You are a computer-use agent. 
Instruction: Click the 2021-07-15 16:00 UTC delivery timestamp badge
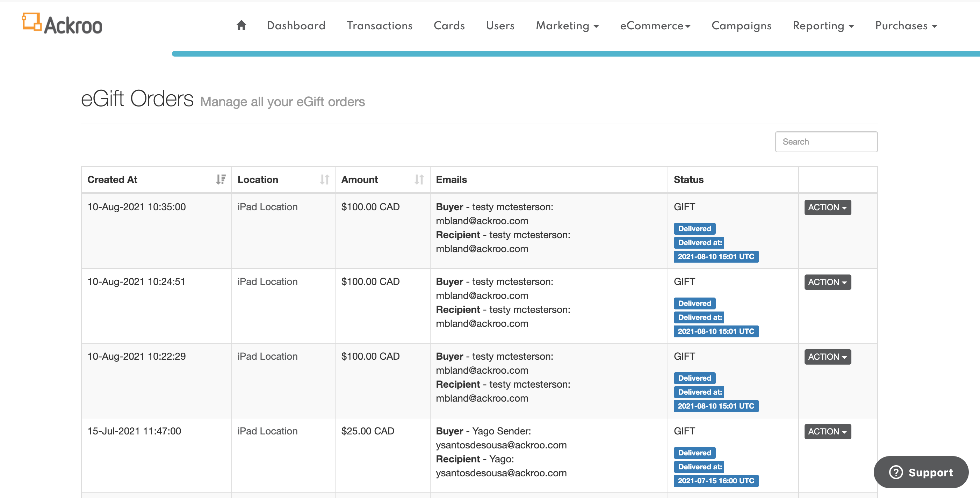pyautogui.click(x=716, y=481)
